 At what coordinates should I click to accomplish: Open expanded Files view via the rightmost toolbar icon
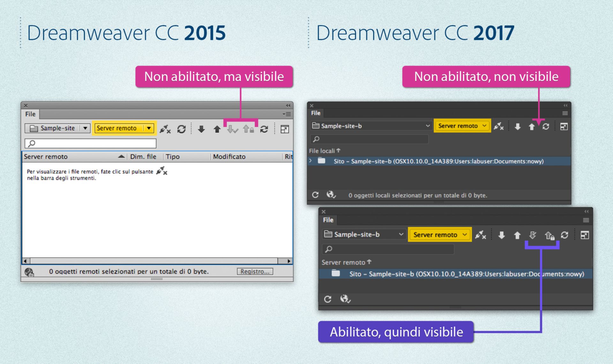point(285,129)
